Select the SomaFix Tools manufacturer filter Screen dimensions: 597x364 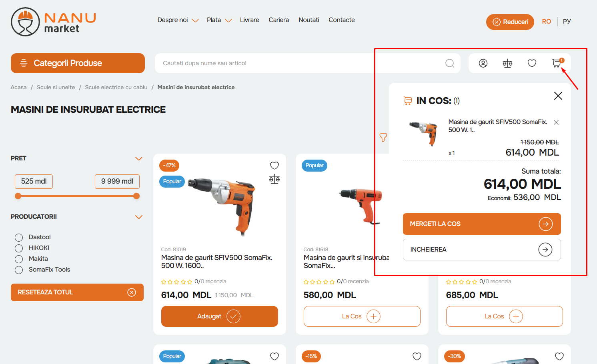coord(19,270)
